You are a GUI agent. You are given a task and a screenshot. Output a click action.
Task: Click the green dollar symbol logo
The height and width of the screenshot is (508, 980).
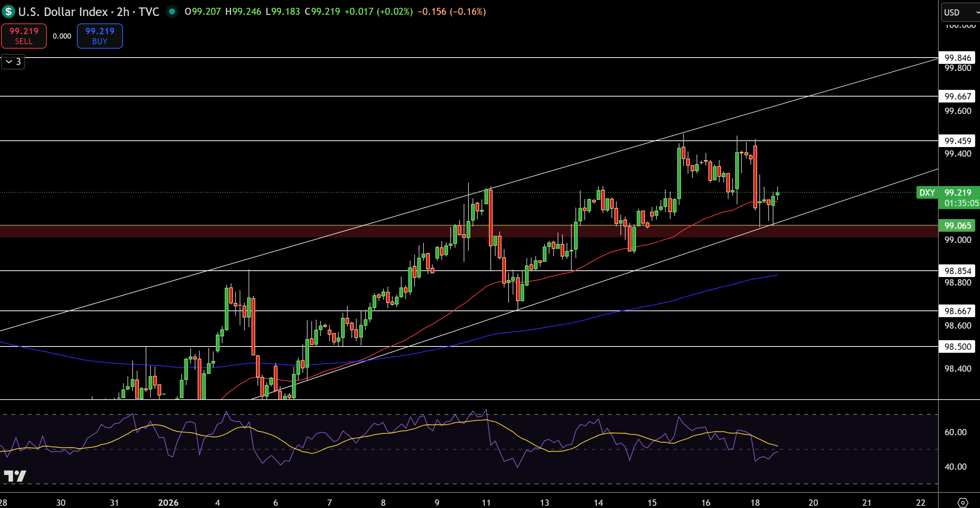coord(9,12)
